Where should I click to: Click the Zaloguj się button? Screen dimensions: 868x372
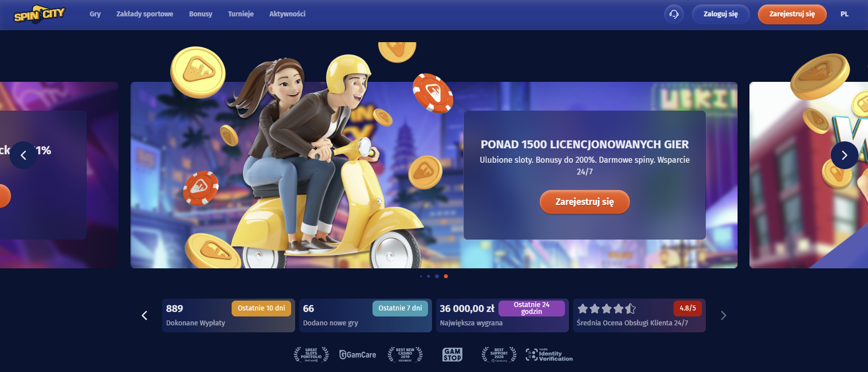[721, 14]
